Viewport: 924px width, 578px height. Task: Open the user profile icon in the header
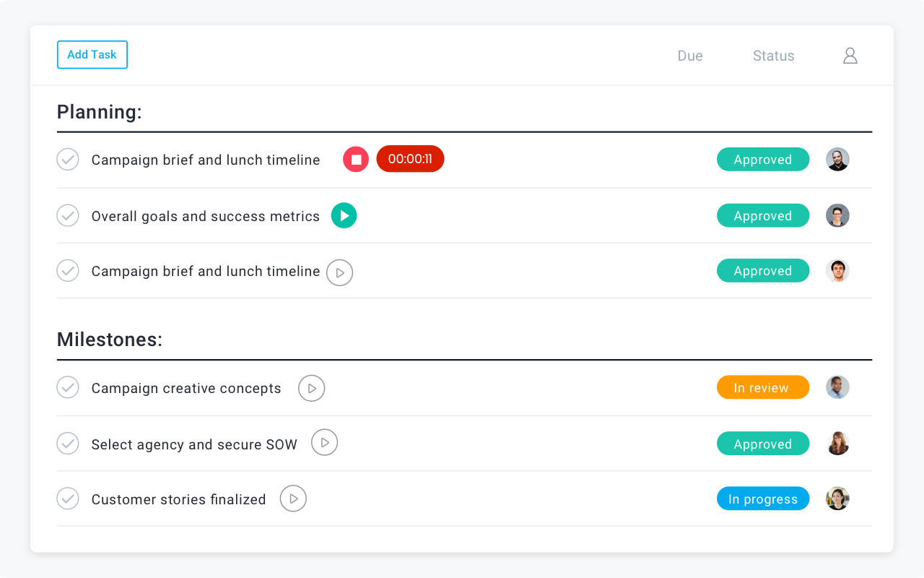[850, 55]
